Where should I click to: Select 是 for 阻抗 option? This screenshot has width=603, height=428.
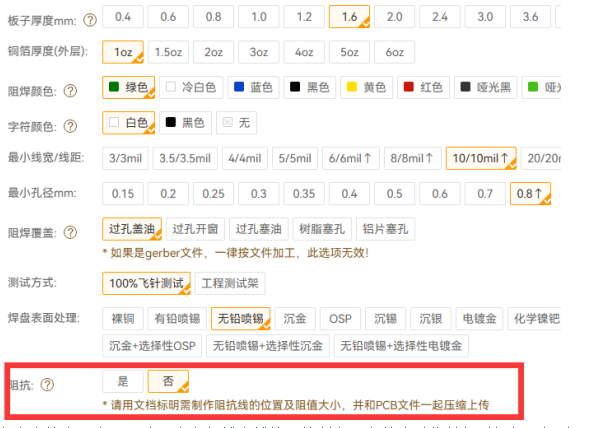[123, 381]
